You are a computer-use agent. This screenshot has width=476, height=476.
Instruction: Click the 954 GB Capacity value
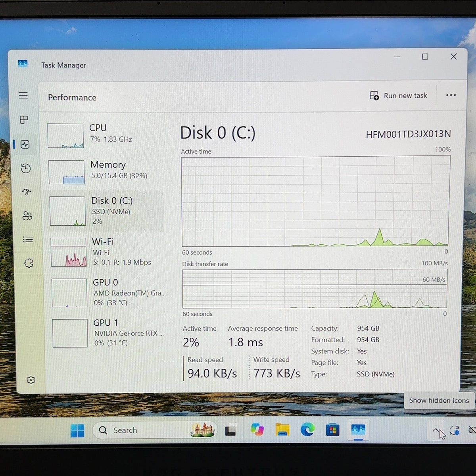click(x=368, y=328)
